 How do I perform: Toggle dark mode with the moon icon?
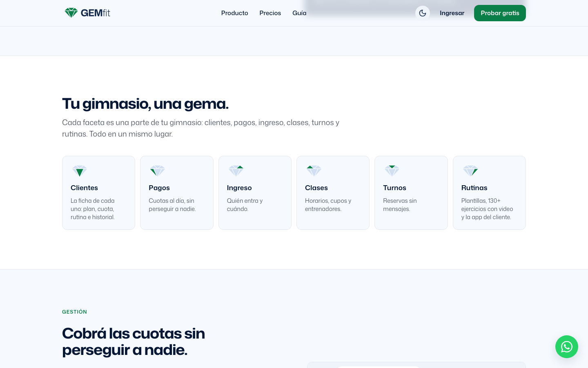pyautogui.click(x=423, y=13)
